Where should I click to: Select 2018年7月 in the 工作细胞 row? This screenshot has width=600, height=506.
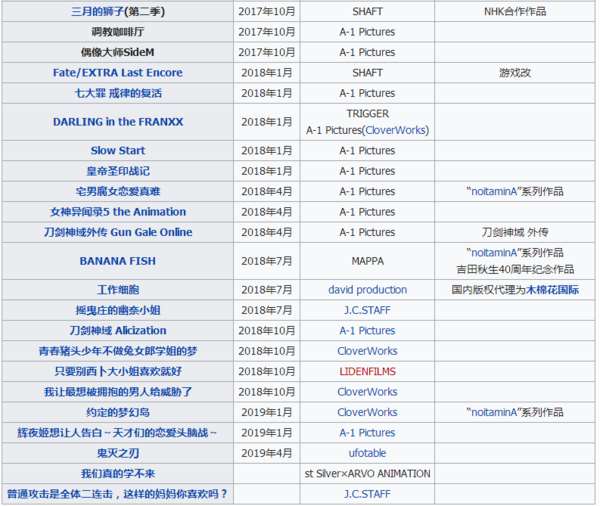point(267,290)
